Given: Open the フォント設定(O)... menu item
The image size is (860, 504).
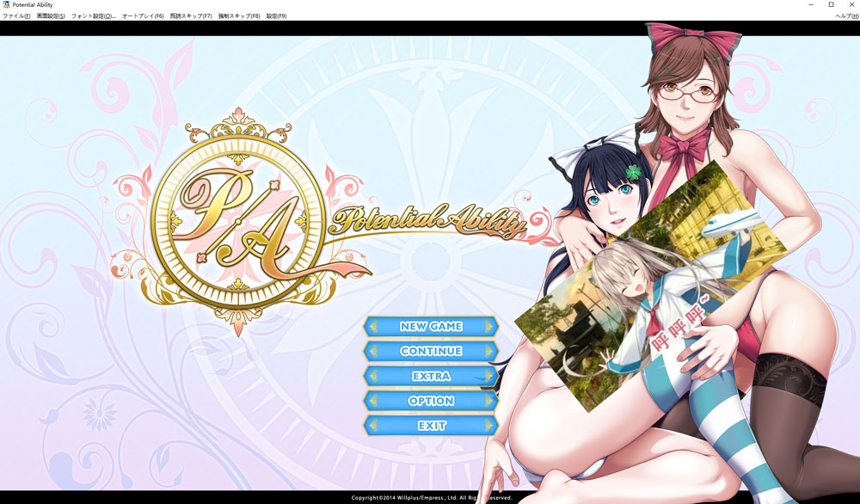Looking at the screenshot, I should click(x=93, y=15).
